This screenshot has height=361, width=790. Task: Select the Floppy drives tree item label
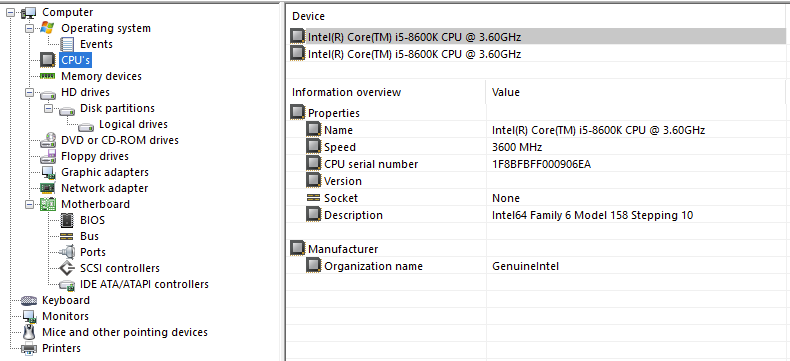click(95, 156)
